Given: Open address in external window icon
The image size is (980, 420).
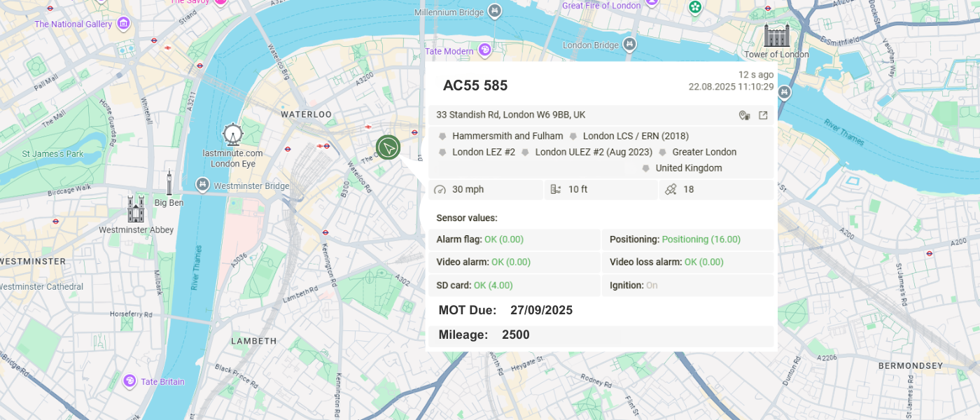Looking at the screenshot, I should 763,115.
